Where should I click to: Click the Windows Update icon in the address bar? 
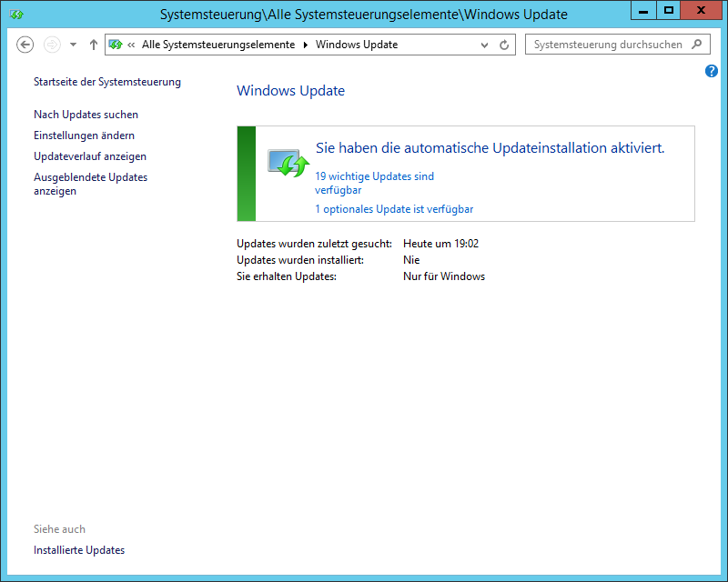click(116, 45)
